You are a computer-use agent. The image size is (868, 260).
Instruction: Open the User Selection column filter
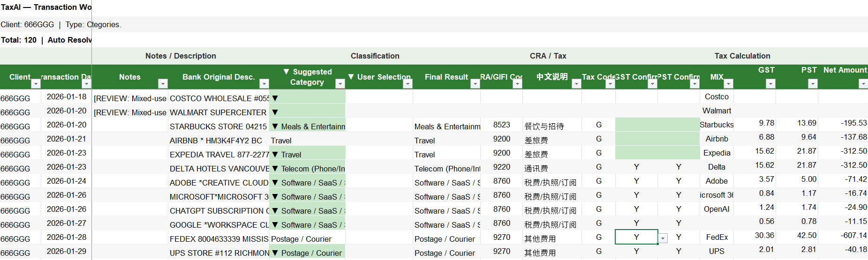408,84
